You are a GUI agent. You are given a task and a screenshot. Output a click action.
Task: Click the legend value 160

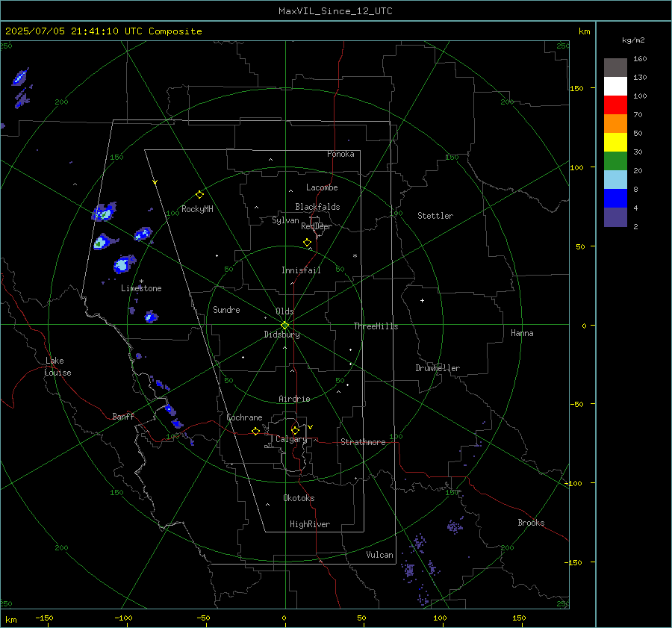coord(640,59)
